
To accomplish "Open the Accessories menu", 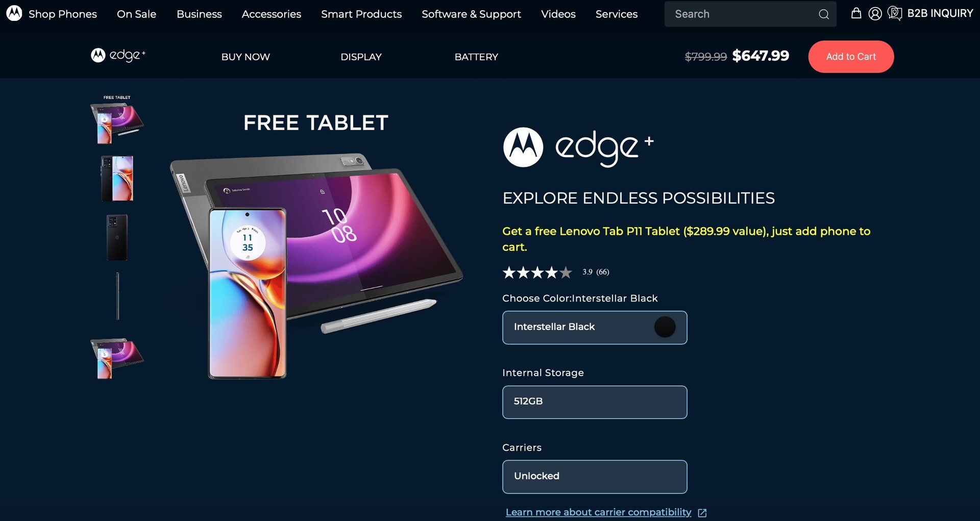I will [272, 14].
